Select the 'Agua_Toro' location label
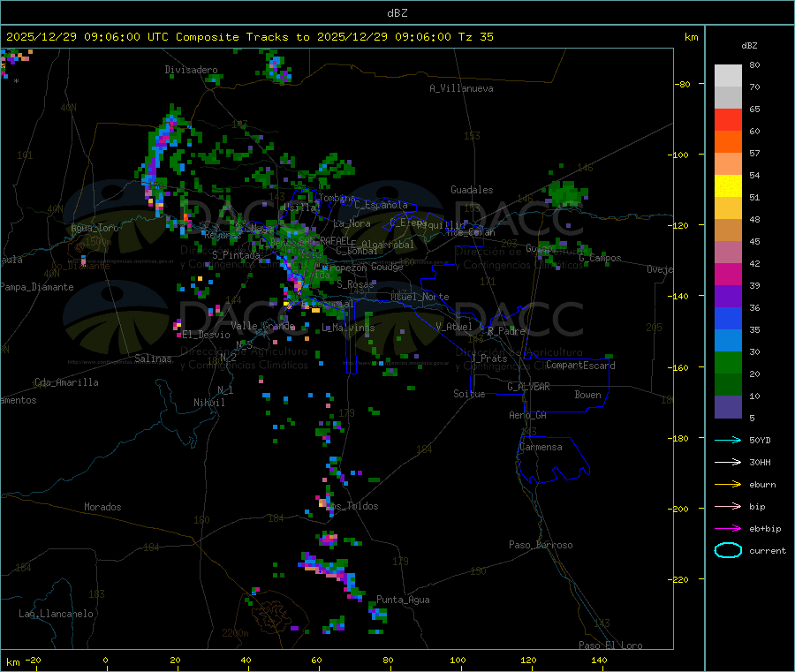 [x=95, y=228]
